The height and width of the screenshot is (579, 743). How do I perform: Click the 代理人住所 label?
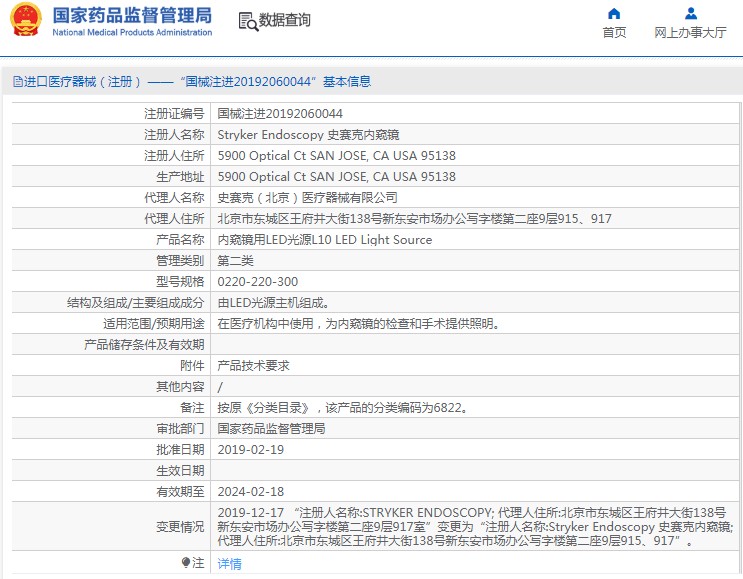[174, 218]
